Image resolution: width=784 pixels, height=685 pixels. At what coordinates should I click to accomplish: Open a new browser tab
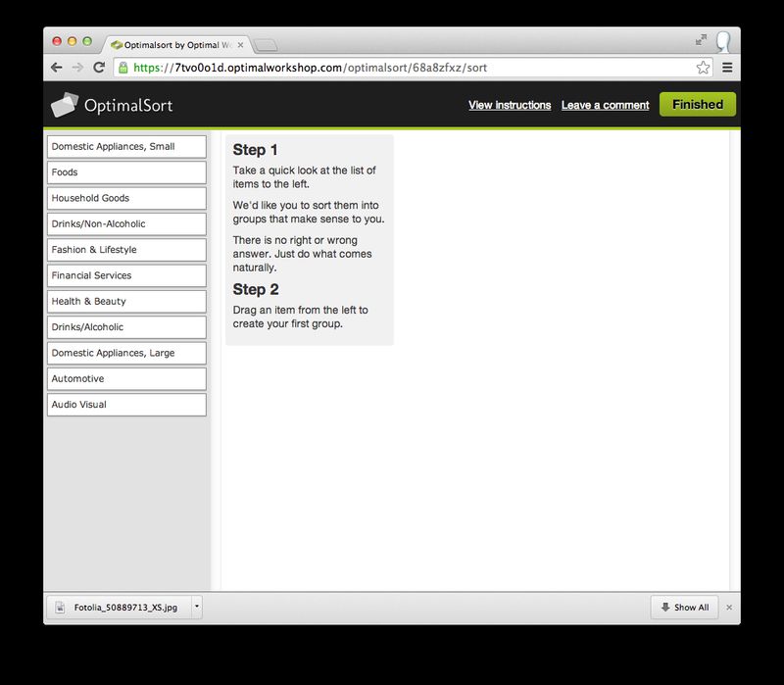tap(266, 45)
